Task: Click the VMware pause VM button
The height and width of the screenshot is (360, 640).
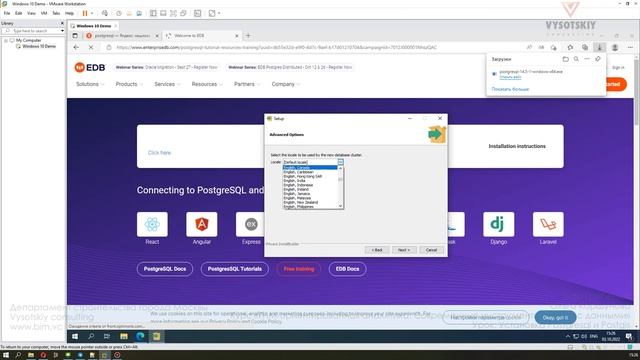Action: point(85,13)
